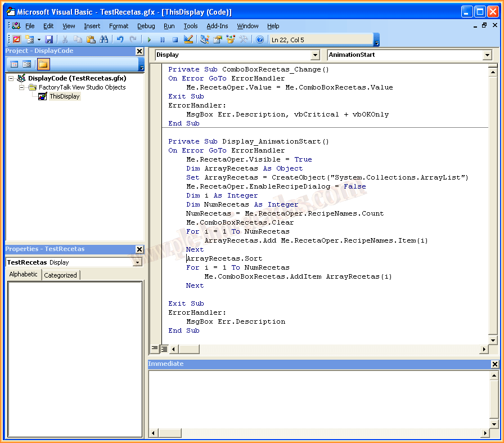Open the Project Explorer icon
This screenshot has height=443, width=504.
(205, 39)
